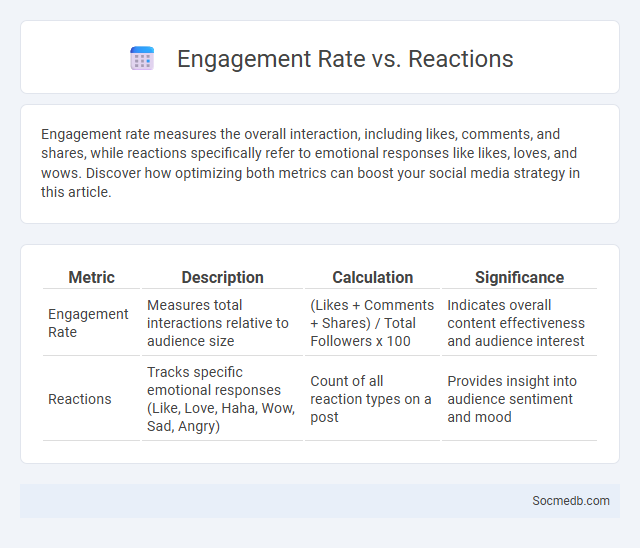Screen dimensions: 640x548
Task: Click the calendar icon beside the title
Action: pos(142,58)
